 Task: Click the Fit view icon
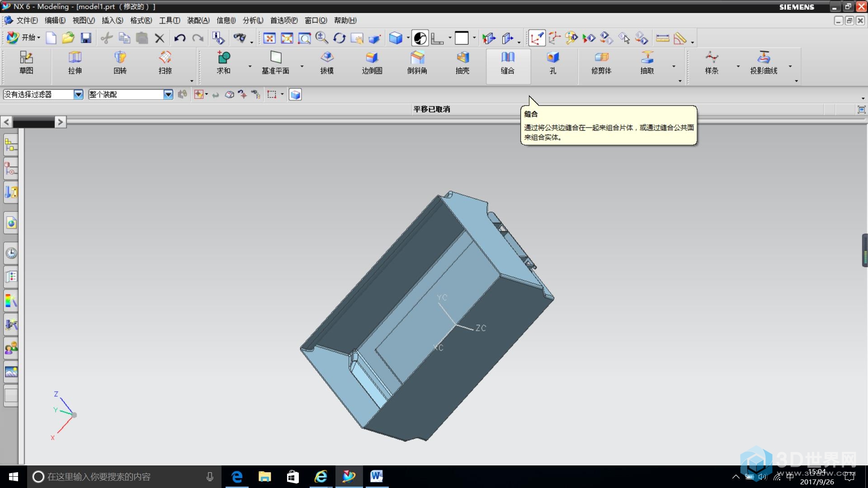269,38
